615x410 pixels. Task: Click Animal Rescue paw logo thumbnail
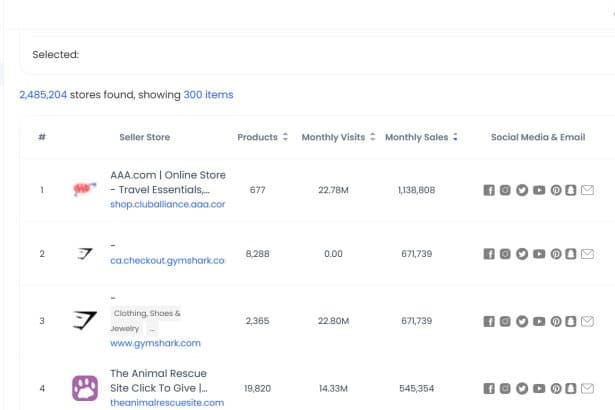[85, 388]
